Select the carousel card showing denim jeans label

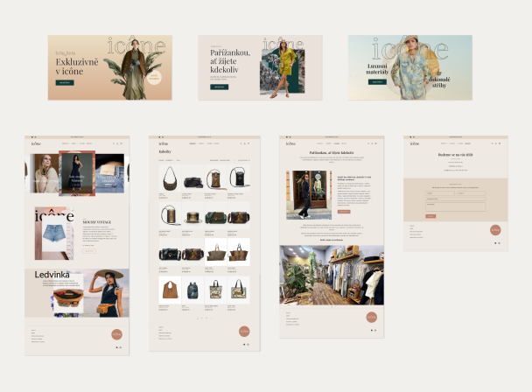point(109,173)
